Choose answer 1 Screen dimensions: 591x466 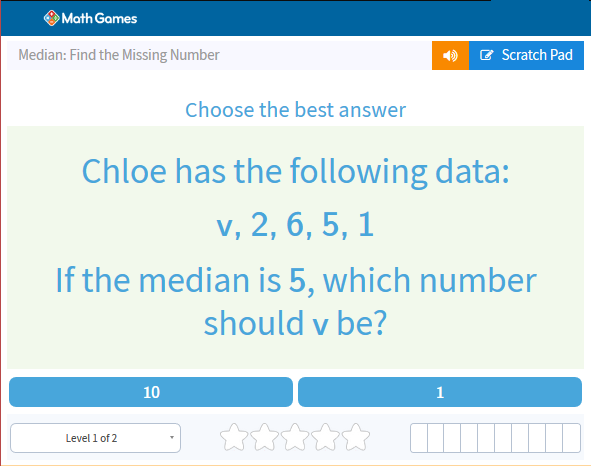tap(440, 392)
